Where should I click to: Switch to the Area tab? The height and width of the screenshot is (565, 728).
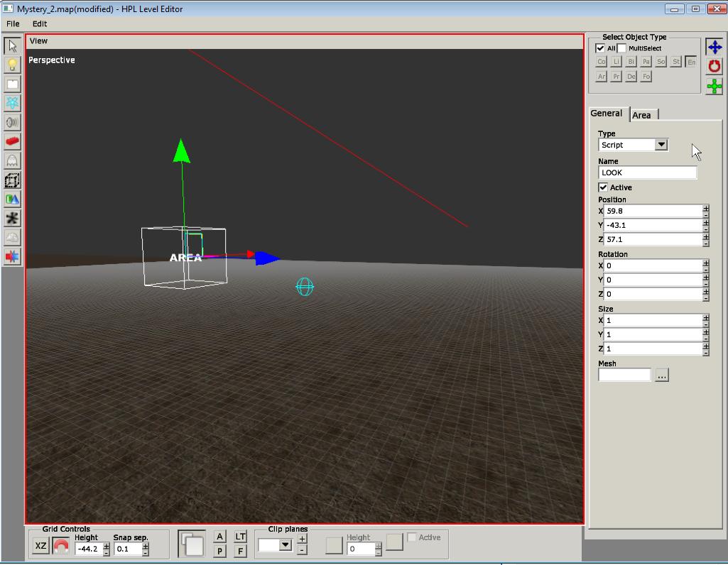(642, 115)
